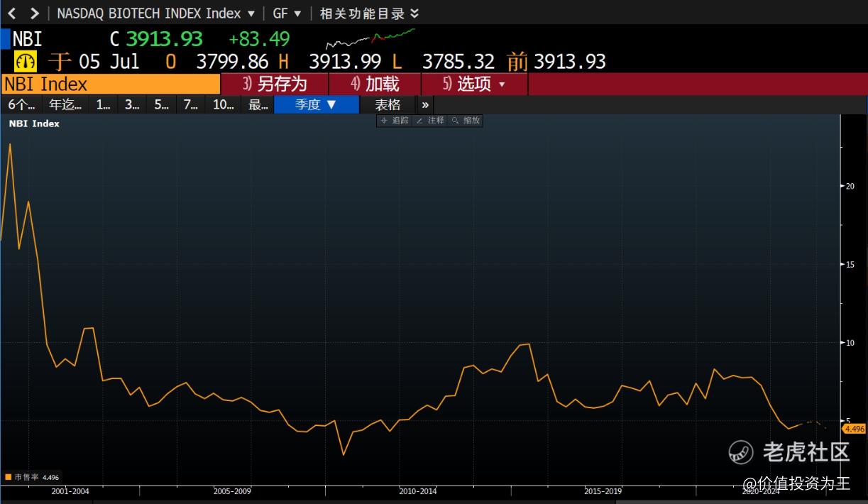This screenshot has width=868, height=504.
Task: Select the 10... period tab
Action: 224,105
